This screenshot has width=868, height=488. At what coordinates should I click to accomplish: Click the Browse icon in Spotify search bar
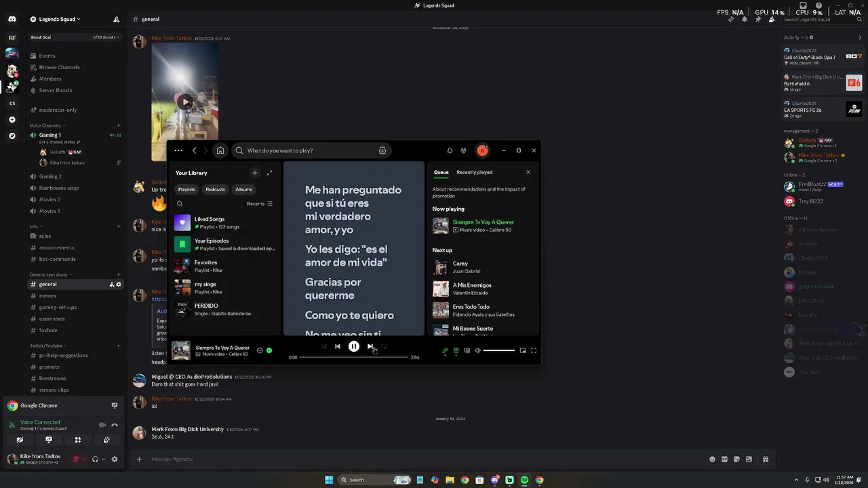pos(382,150)
